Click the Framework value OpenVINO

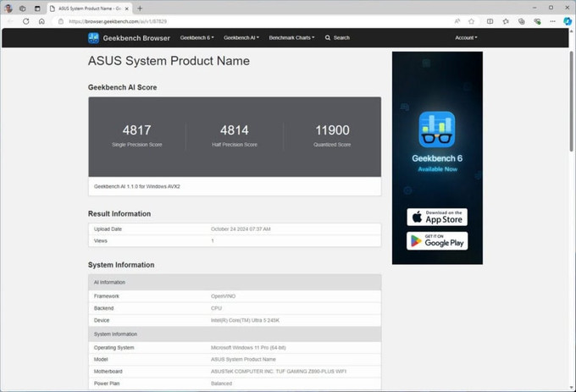click(223, 296)
